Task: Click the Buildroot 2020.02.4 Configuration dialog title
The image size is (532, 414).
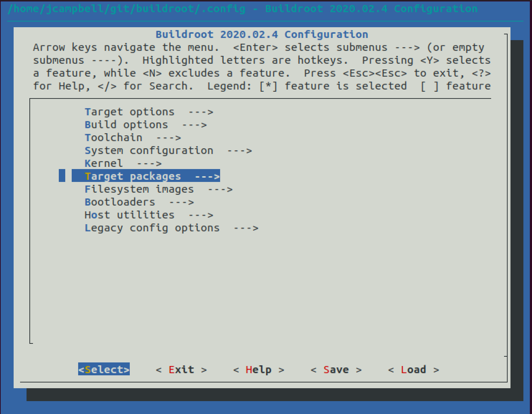Action: tap(262, 34)
